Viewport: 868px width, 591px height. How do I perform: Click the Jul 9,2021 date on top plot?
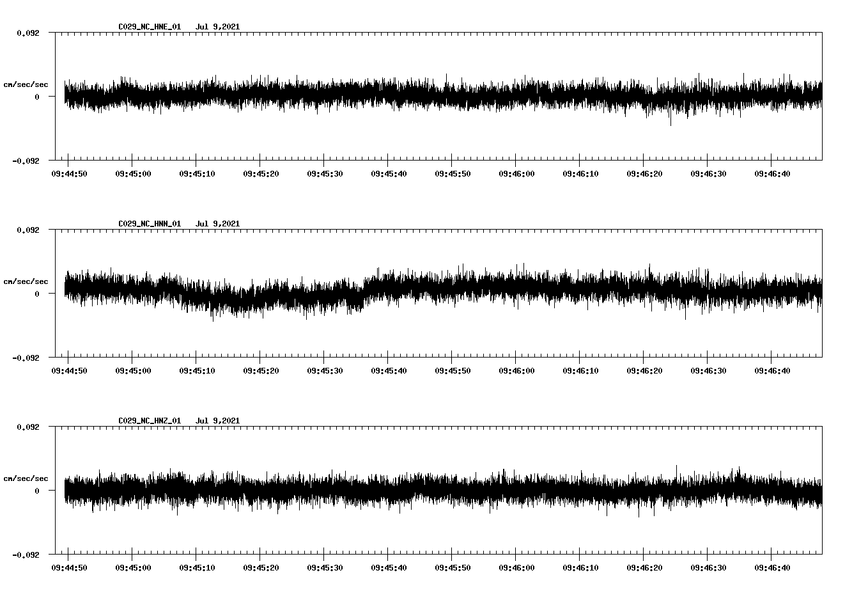219,27
